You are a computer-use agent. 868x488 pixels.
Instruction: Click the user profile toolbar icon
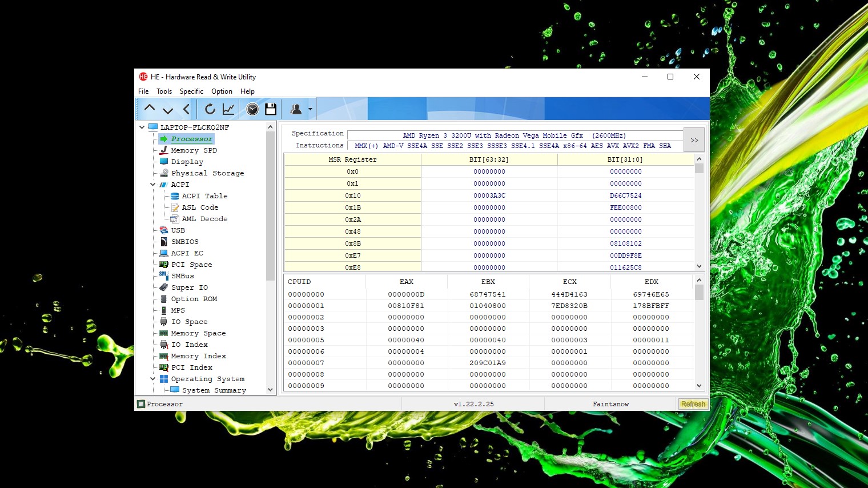pos(296,109)
